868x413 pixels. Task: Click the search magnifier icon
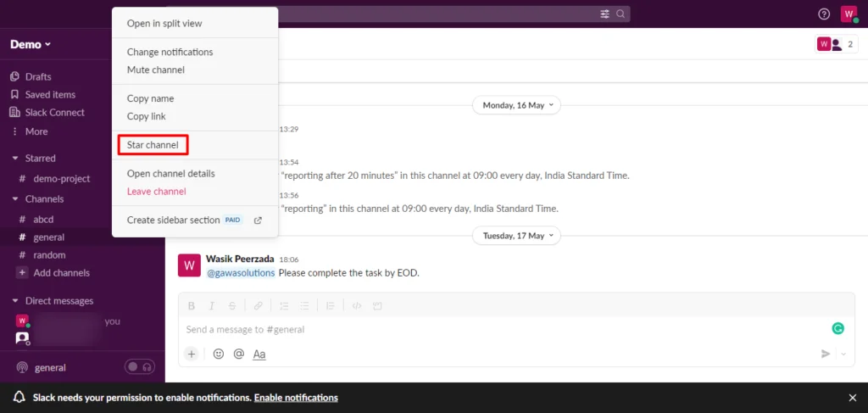pyautogui.click(x=620, y=14)
